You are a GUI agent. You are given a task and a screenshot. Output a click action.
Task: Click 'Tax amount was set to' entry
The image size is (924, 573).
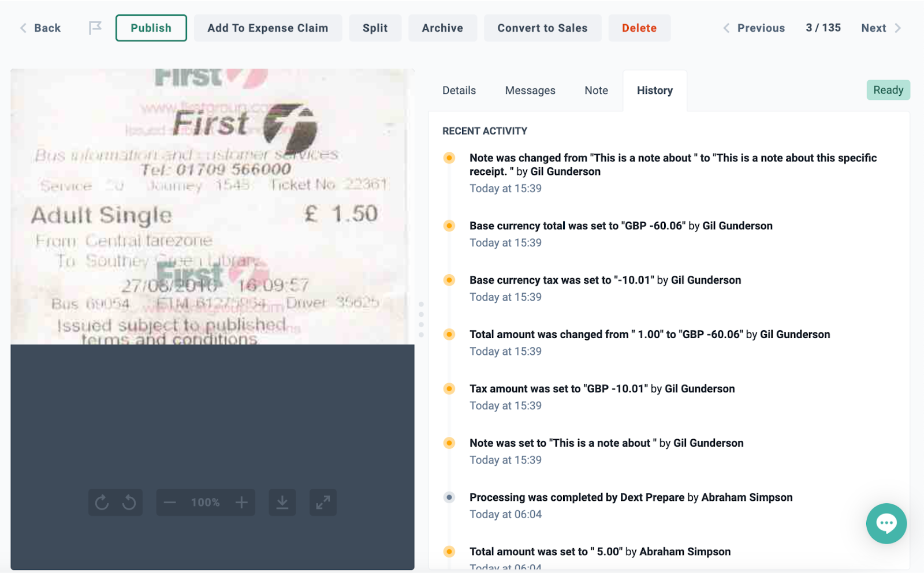pyautogui.click(x=602, y=388)
